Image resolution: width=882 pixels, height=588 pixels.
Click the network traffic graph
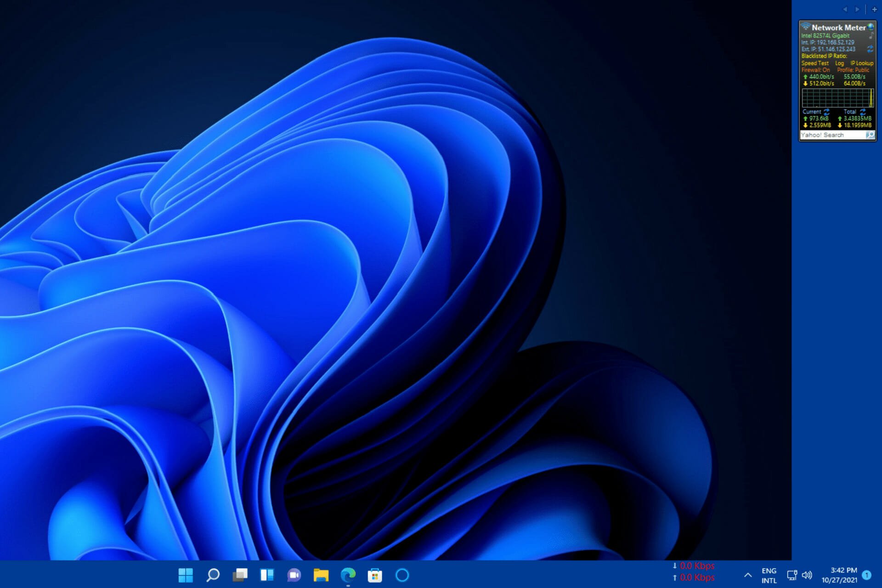pos(837,98)
